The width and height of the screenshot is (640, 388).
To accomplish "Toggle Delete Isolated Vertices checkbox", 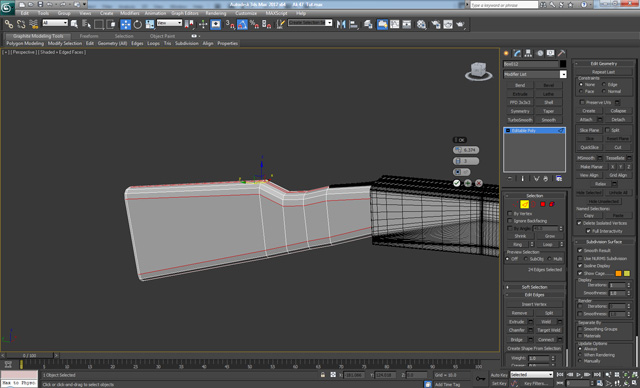I will pos(579,223).
